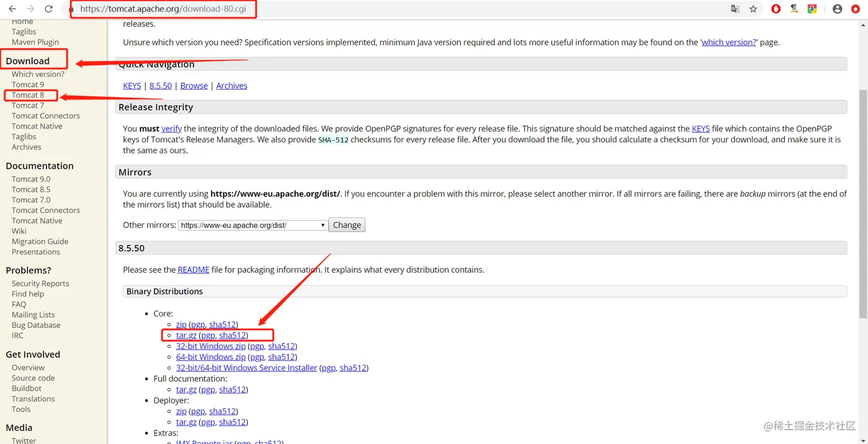
Task: Bookmark this page with the star icon
Action: [753, 9]
